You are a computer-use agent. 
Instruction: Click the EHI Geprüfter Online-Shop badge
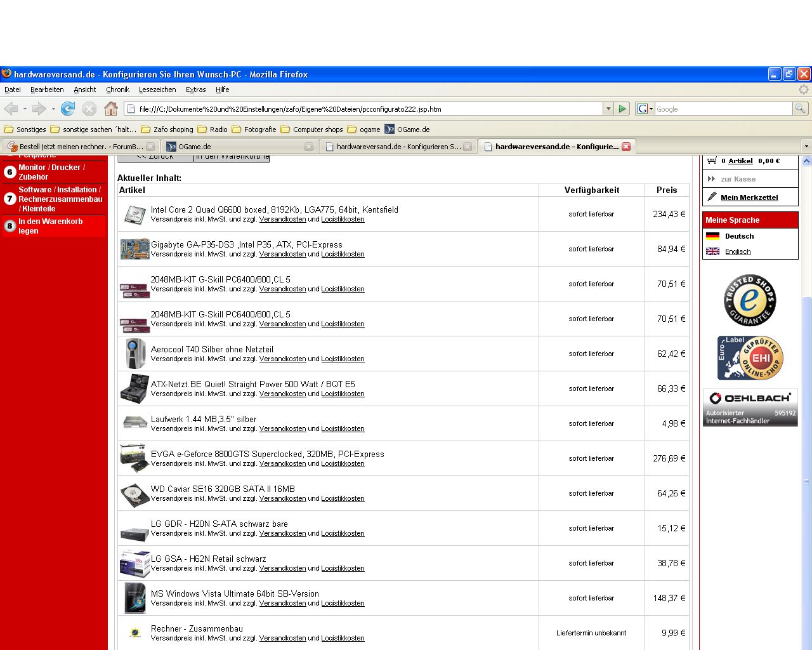[x=750, y=358]
